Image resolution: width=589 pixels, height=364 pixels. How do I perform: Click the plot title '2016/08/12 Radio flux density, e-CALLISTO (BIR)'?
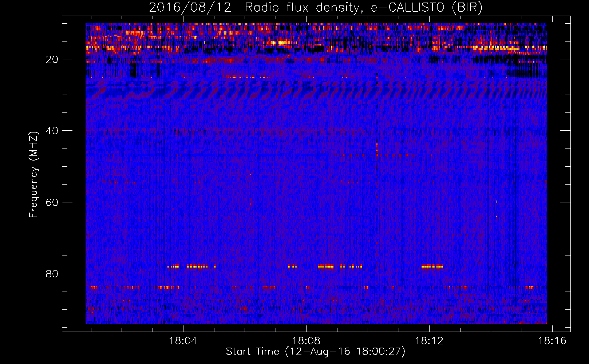pyautogui.click(x=316, y=8)
